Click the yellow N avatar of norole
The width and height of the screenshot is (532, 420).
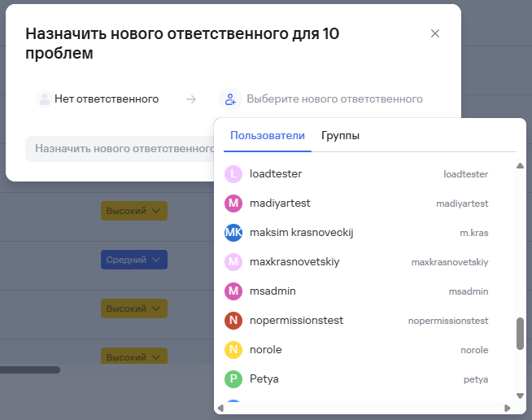tap(233, 349)
